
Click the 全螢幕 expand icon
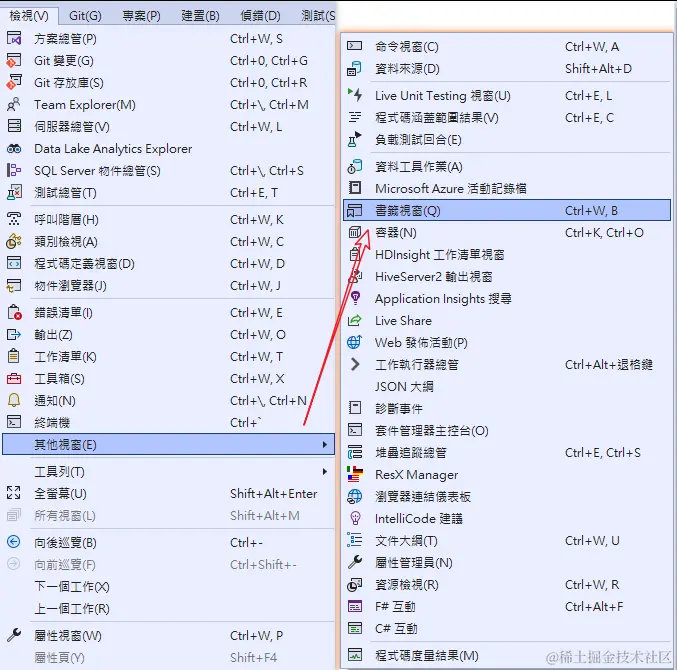point(14,493)
